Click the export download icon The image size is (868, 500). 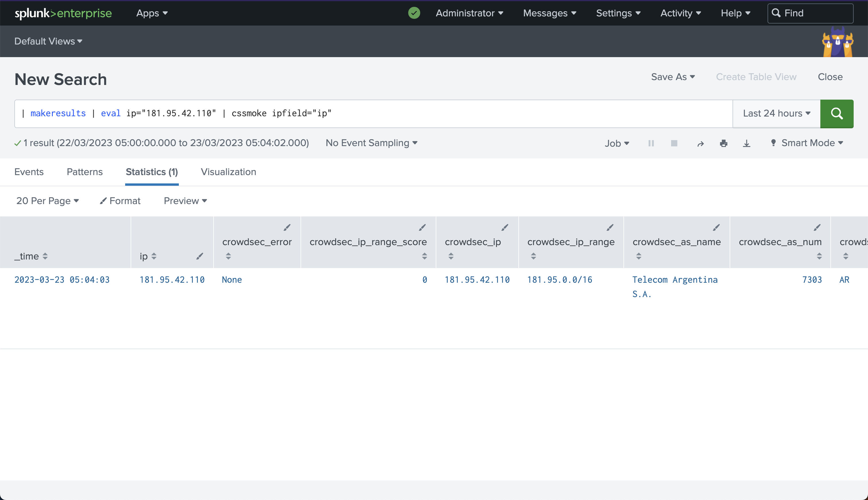(x=747, y=143)
